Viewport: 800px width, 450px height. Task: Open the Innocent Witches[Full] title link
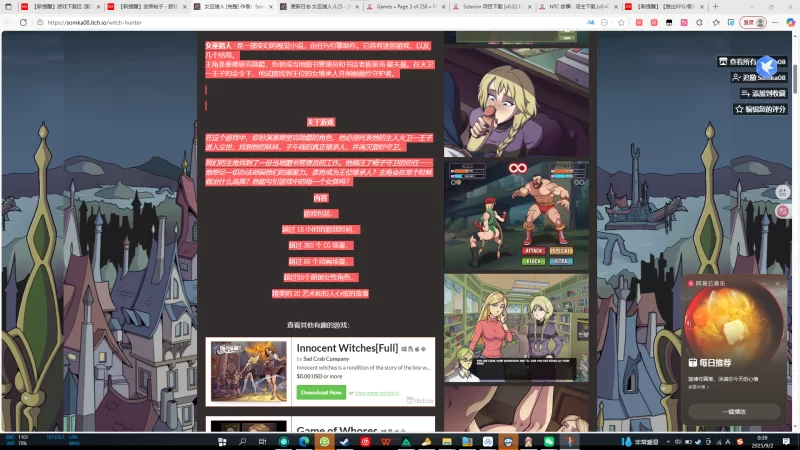(x=347, y=348)
